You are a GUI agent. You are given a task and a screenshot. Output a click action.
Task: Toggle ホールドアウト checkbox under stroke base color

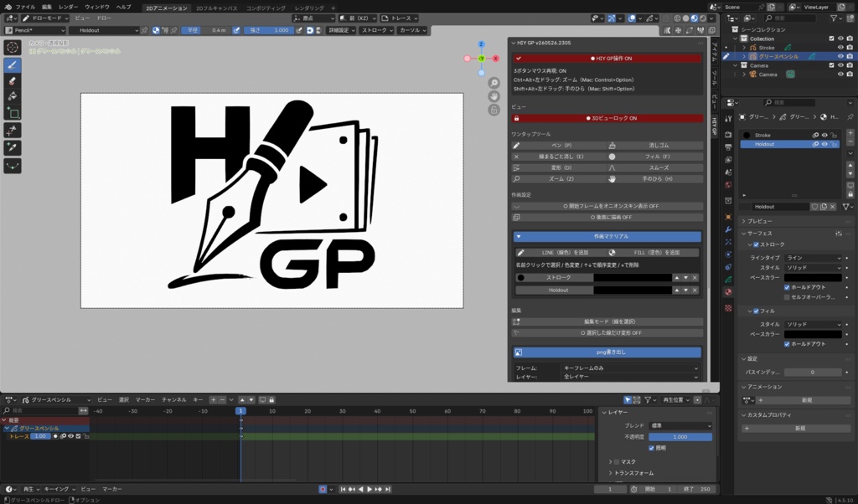click(x=787, y=287)
